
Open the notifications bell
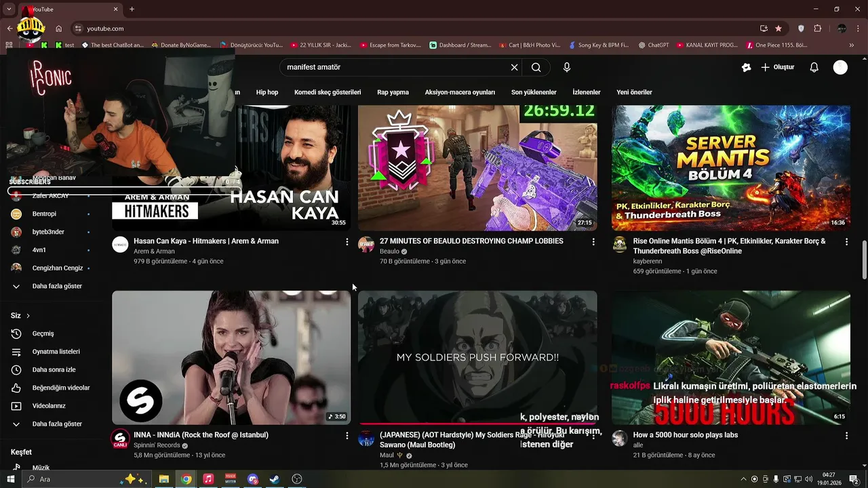(814, 67)
